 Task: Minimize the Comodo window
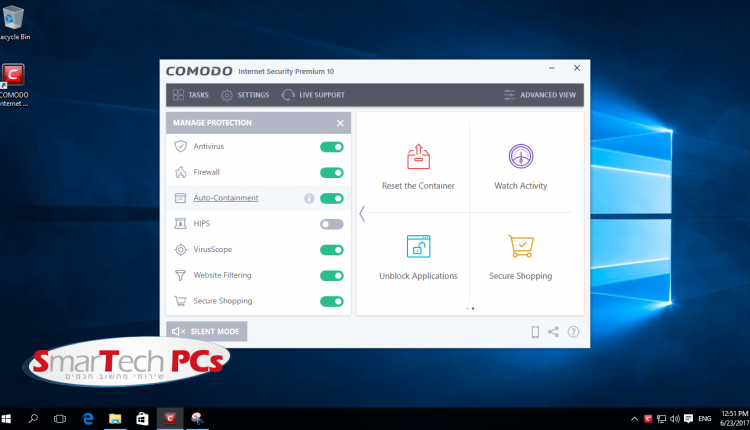click(551, 68)
